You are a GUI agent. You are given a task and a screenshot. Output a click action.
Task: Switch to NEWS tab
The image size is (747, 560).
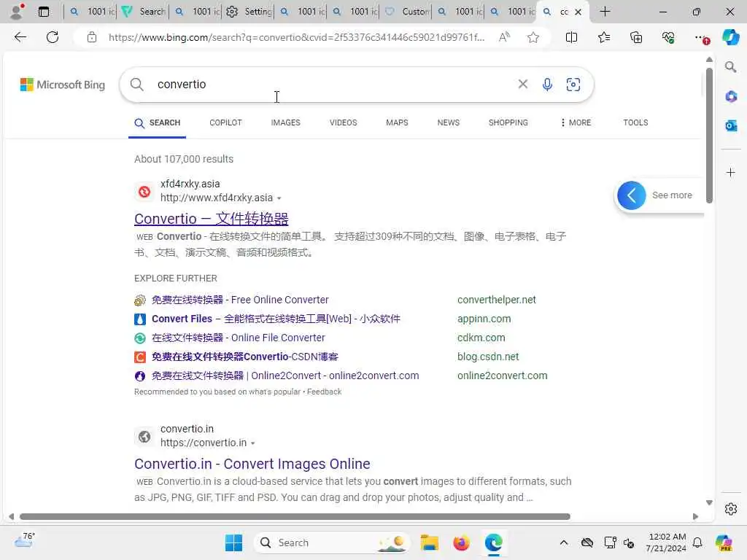tap(449, 122)
